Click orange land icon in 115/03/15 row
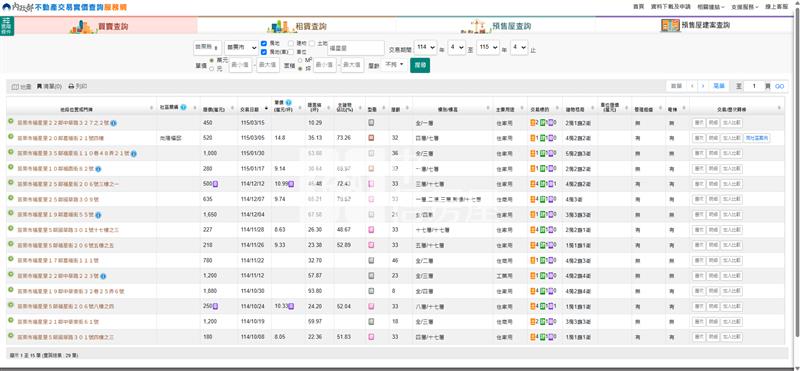 (x=534, y=122)
